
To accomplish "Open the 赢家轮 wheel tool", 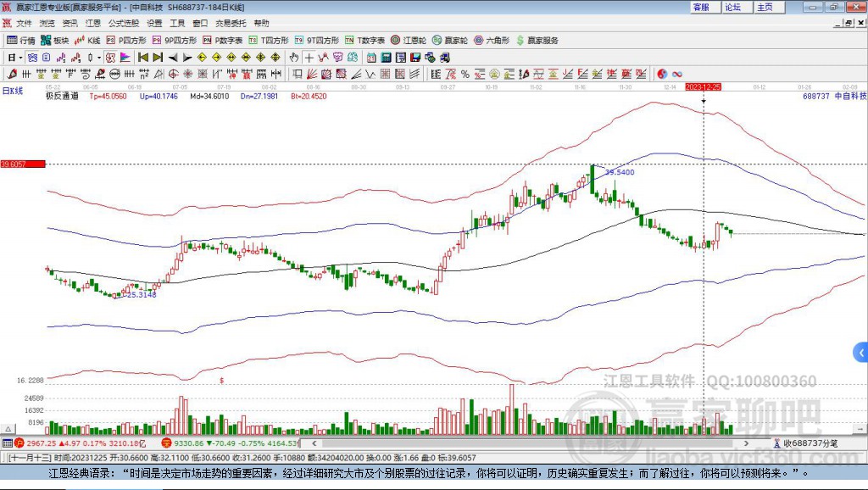I will tap(450, 41).
